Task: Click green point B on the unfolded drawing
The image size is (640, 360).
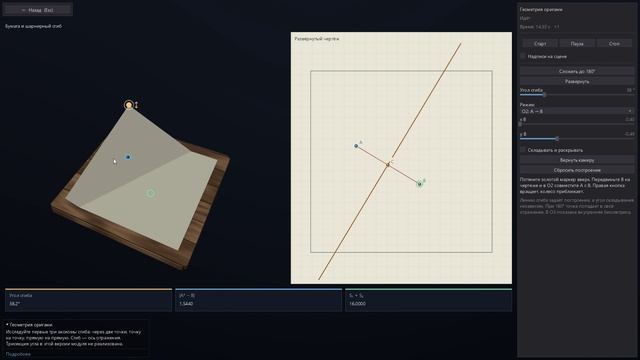Action: 420,184
